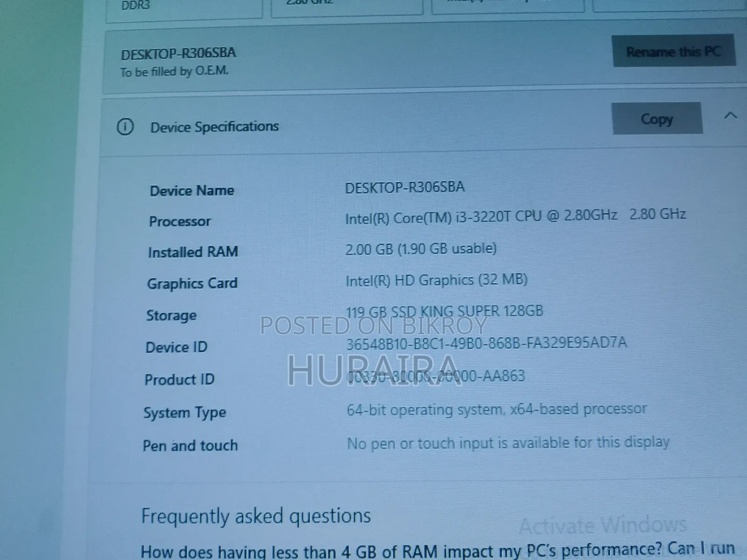747x560 pixels.
Task: Select the Storage label
Action: click(171, 315)
